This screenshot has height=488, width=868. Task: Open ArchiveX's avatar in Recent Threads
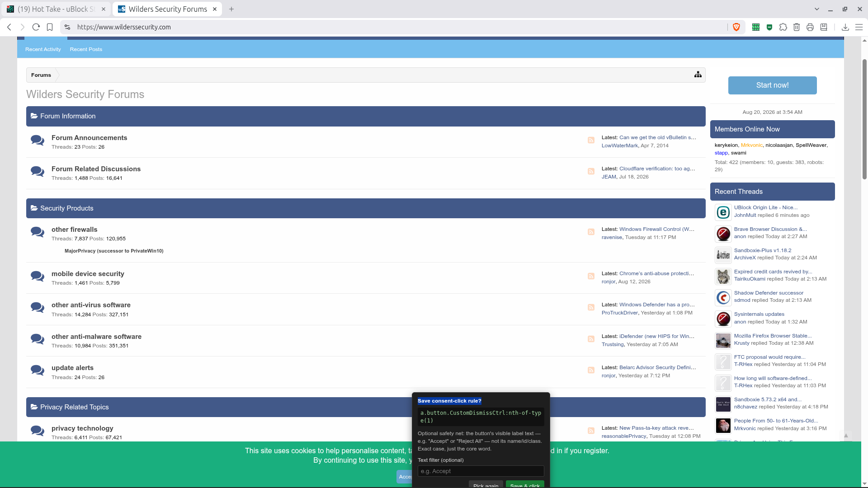coord(723,255)
